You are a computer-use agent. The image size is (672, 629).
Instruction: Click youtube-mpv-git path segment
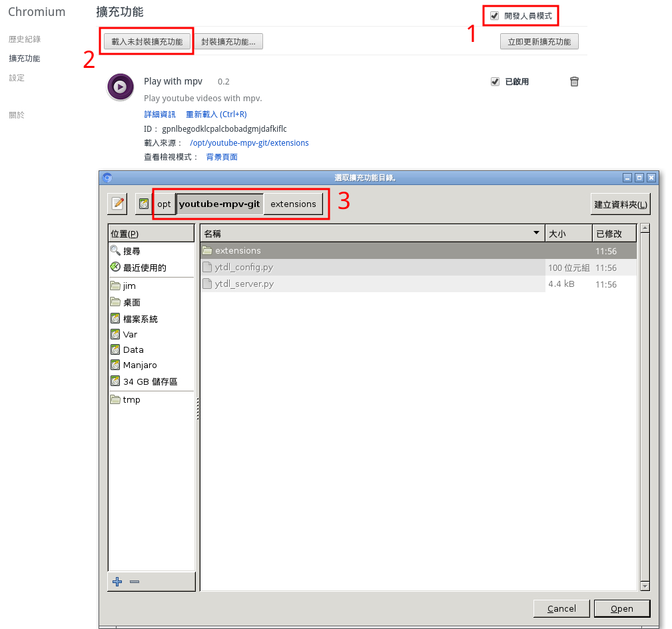[x=219, y=204]
